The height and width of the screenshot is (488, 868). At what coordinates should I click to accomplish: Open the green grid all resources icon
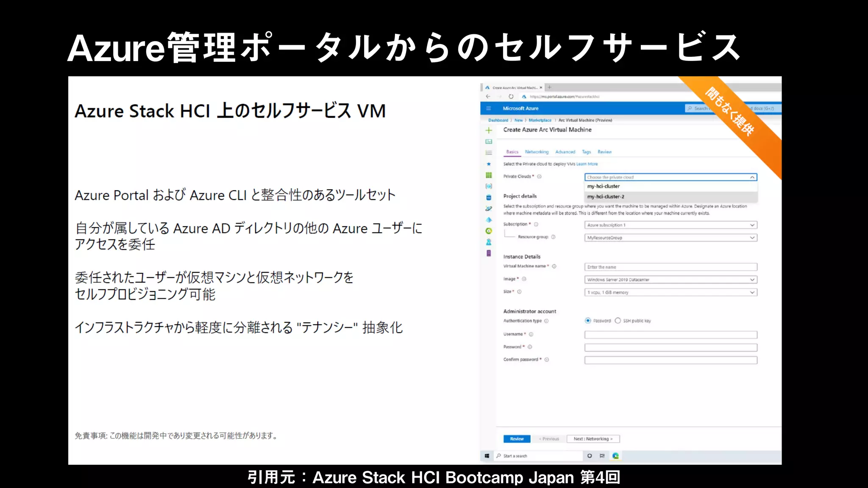pyautogui.click(x=489, y=175)
